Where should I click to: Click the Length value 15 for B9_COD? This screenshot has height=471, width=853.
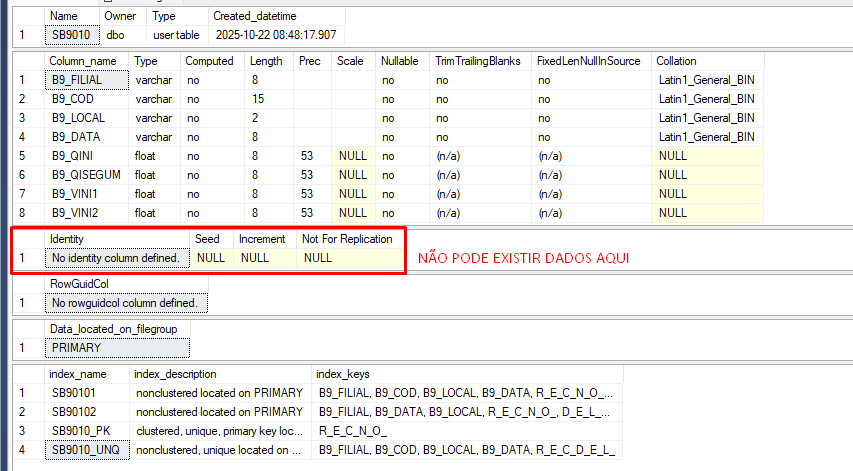(x=269, y=99)
